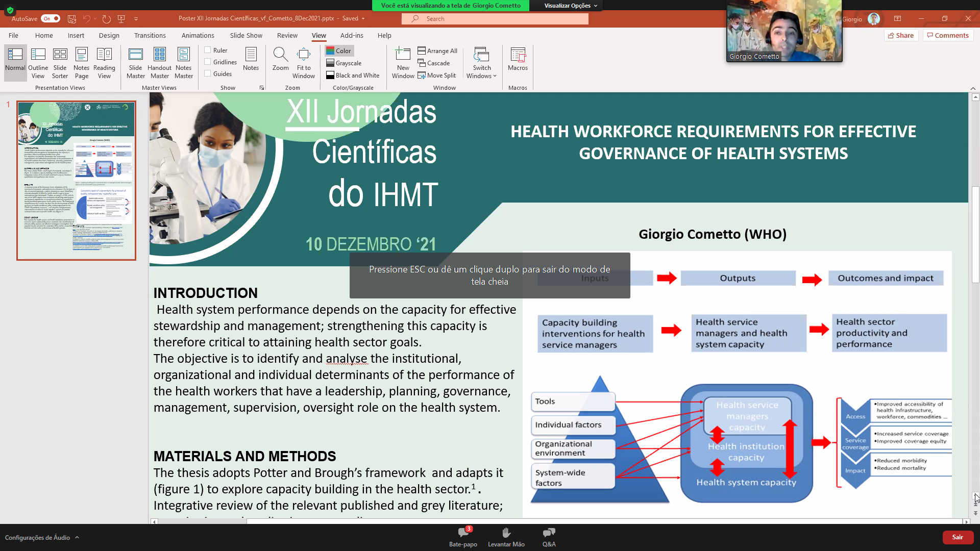
Task: Click the red Sair button
Action: [957, 537]
